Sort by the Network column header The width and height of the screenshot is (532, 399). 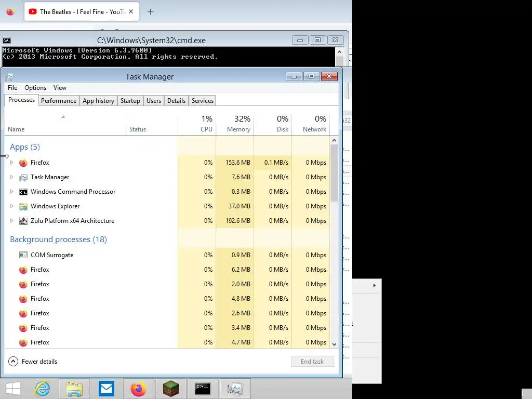click(311, 125)
